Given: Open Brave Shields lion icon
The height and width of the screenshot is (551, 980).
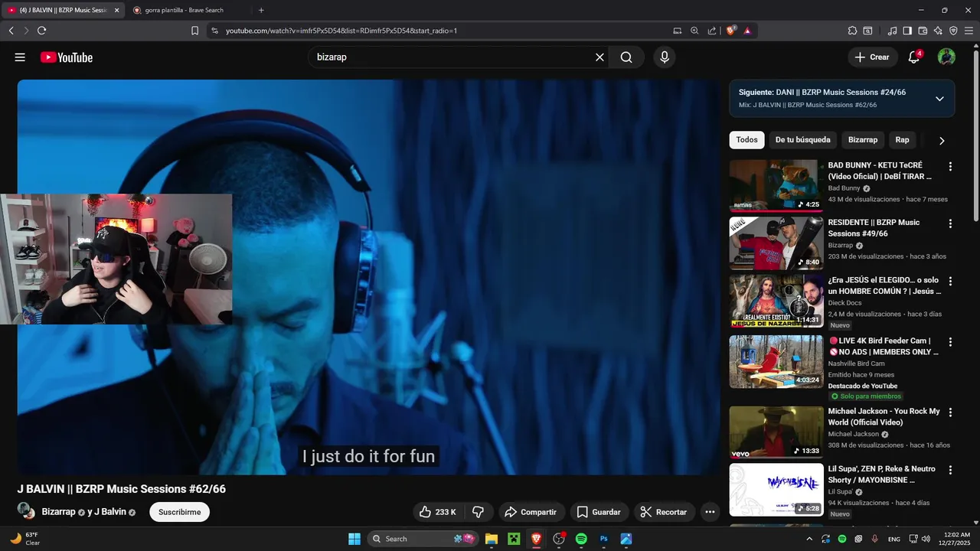Looking at the screenshot, I should (731, 31).
